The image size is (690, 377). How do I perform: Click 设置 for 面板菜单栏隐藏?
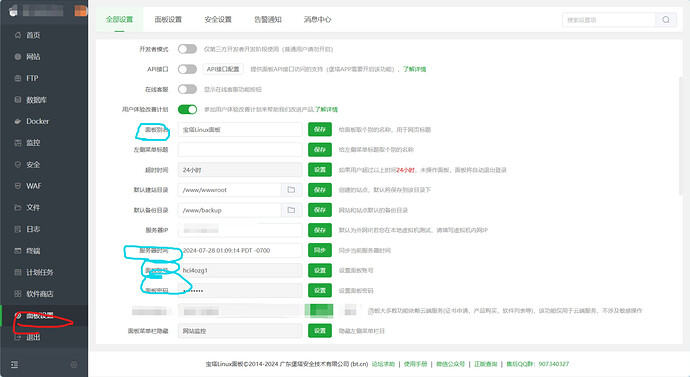point(320,331)
